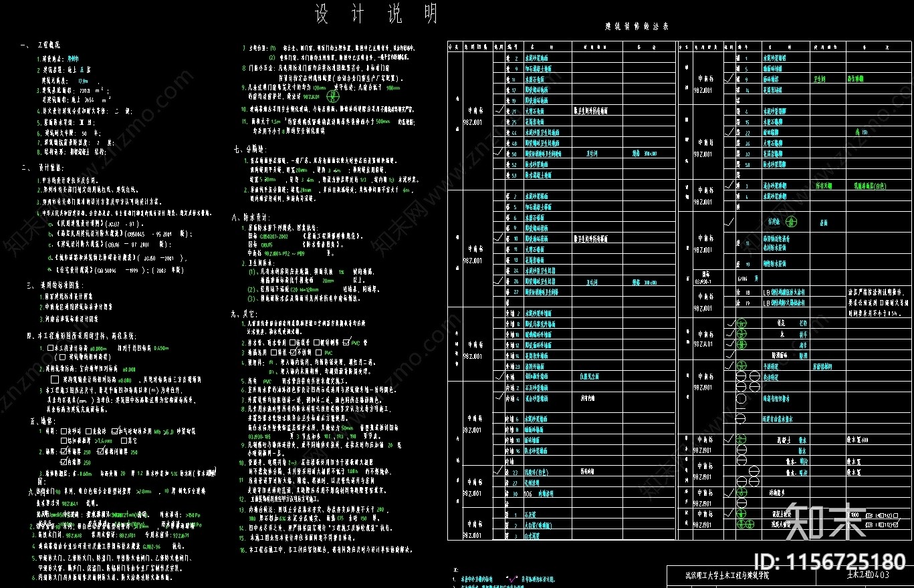Select 大理石地面 in row 地21

tap(534, 111)
